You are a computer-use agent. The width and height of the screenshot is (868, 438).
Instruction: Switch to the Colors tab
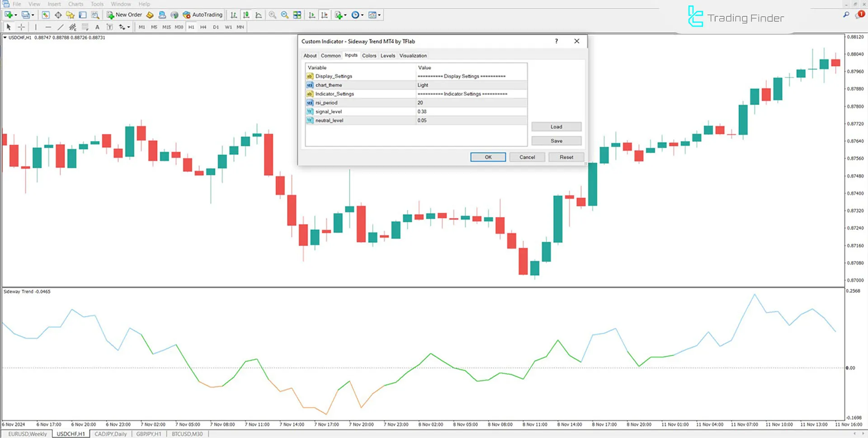[369, 55]
